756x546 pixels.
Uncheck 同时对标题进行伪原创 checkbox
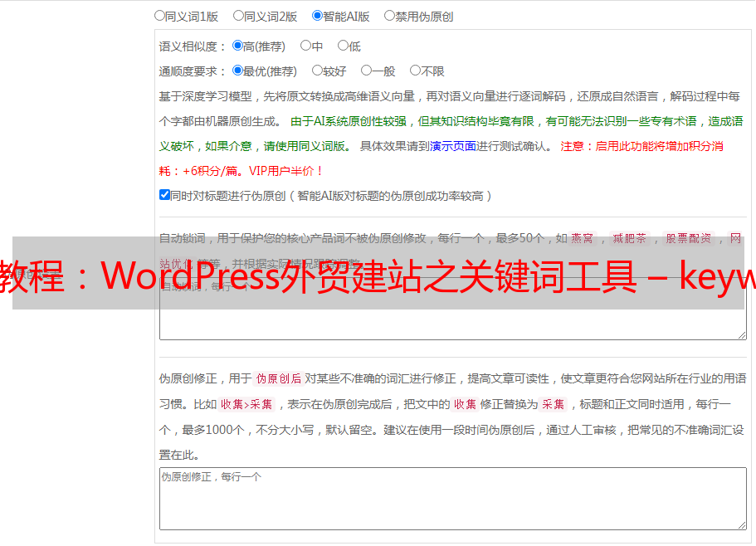164,195
